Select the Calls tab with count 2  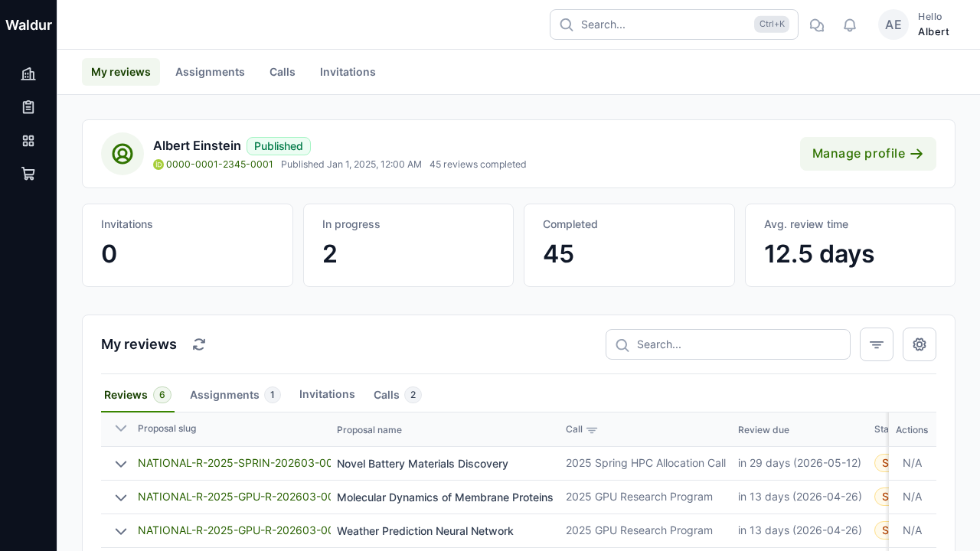(x=397, y=395)
